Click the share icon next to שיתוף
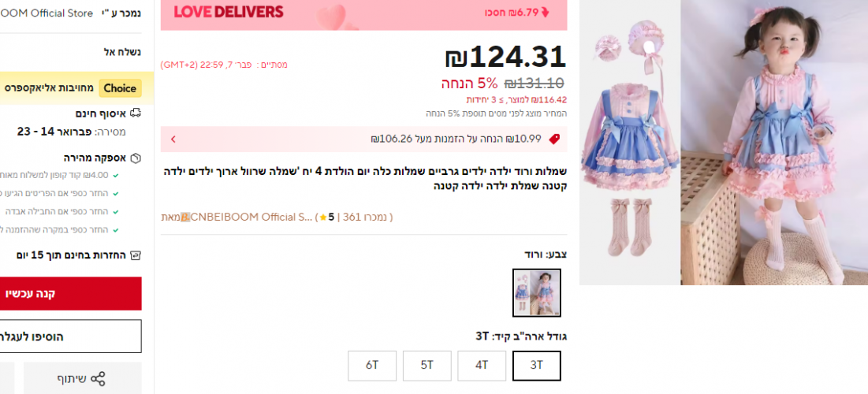The height and width of the screenshot is (394, 868). (98, 379)
